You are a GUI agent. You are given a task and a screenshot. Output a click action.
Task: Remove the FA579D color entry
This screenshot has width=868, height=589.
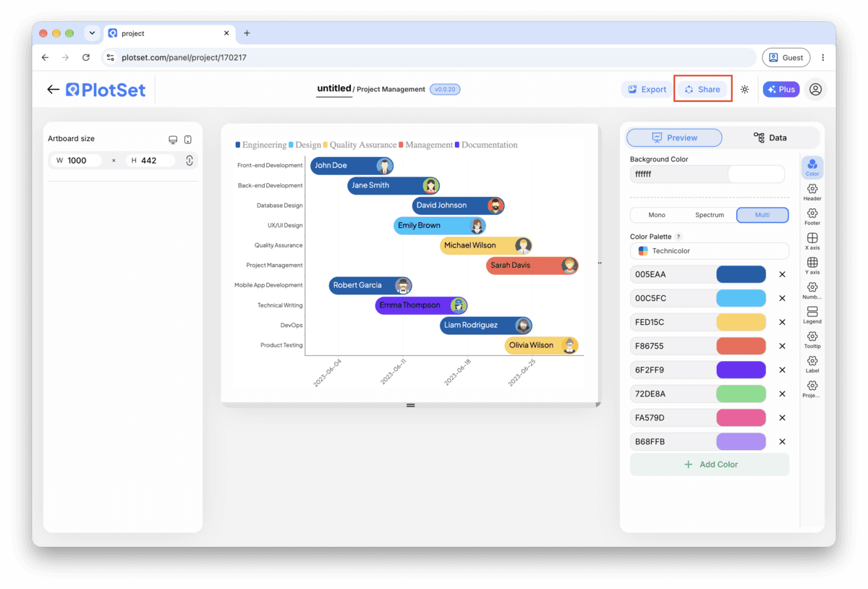pos(782,418)
